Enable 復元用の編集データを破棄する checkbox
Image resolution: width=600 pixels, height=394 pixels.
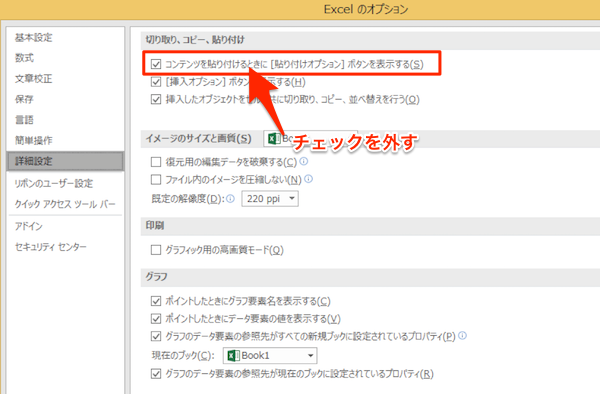pyautogui.click(x=156, y=162)
